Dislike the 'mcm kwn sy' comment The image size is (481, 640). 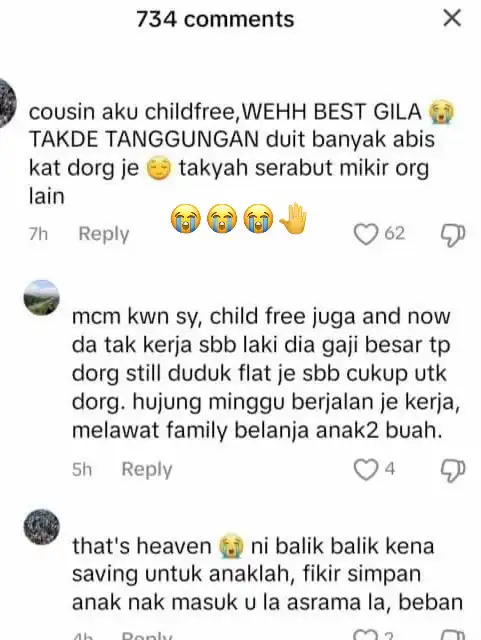[453, 471]
